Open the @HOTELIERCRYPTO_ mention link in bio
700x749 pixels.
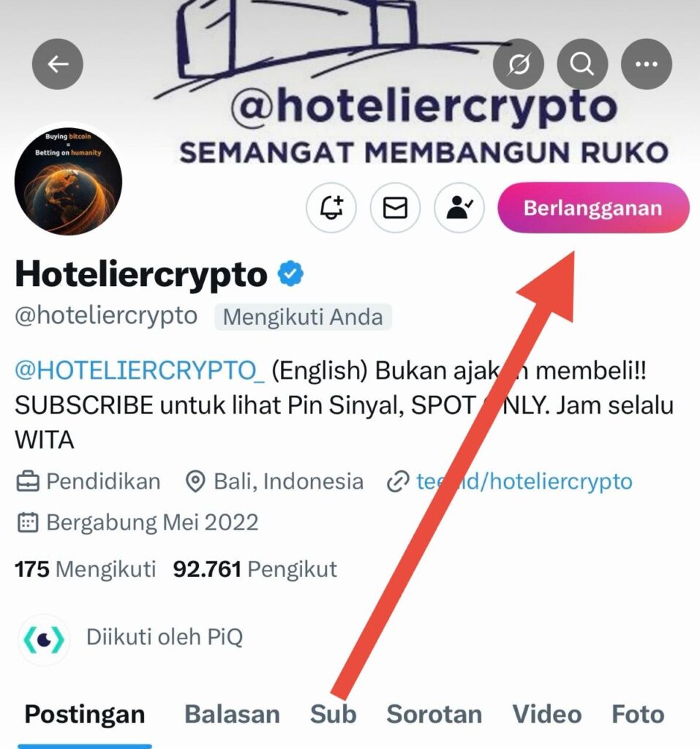click(140, 370)
